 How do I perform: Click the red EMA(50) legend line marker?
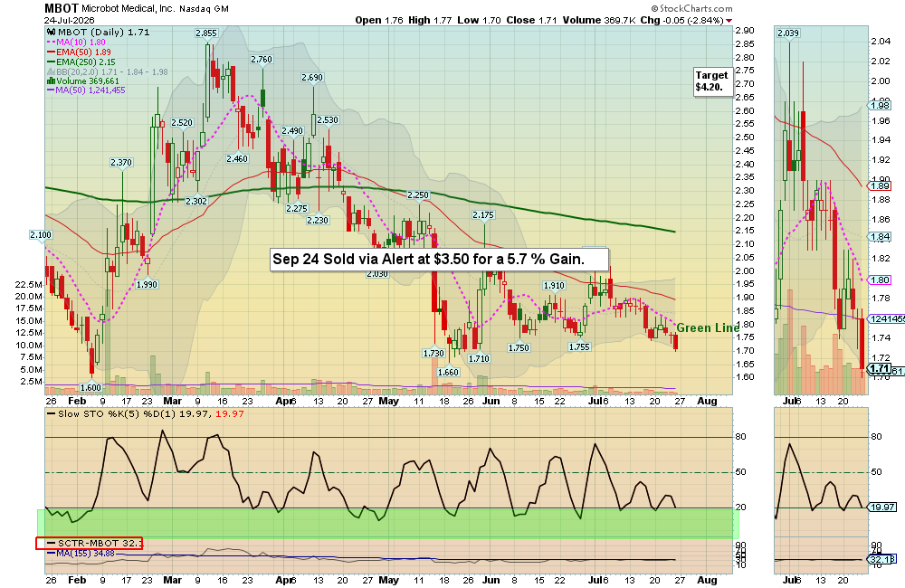51,52
